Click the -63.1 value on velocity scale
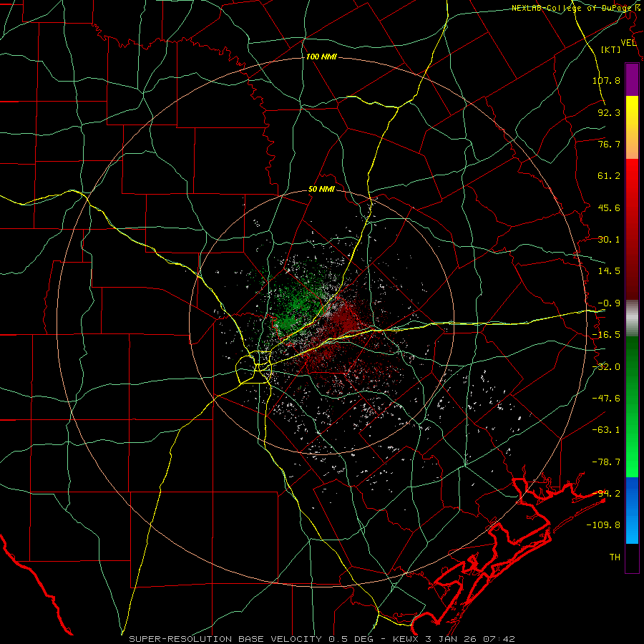This screenshot has height=644, width=644. pyautogui.click(x=606, y=430)
